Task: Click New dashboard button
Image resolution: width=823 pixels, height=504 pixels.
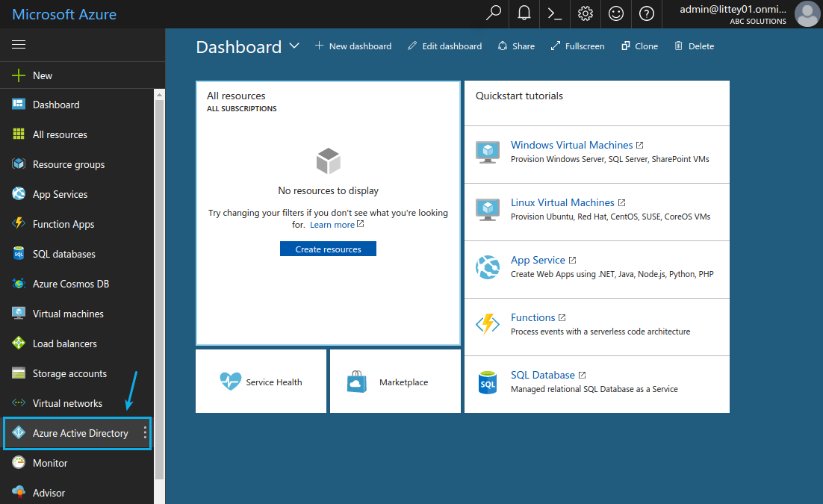Action: coord(353,46)
